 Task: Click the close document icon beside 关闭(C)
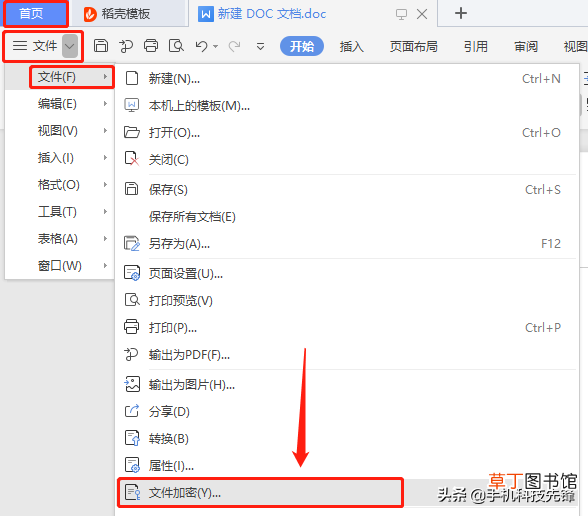point(132,159)
